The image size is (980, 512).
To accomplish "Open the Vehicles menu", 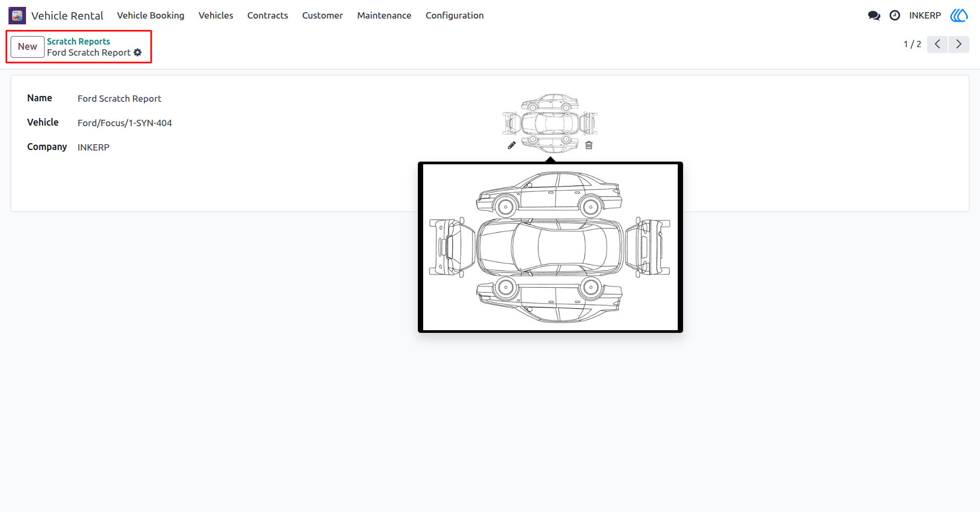I will coord(216,15).
